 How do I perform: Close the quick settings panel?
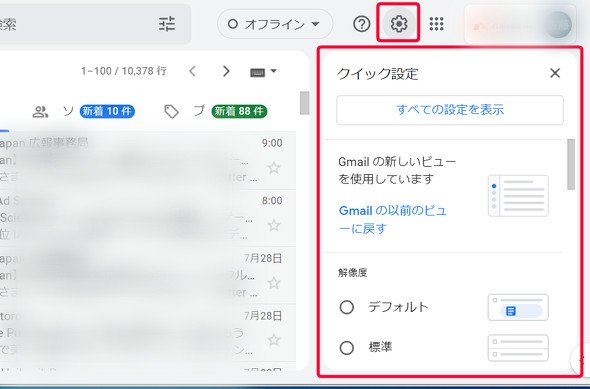(x=555, y=73)
